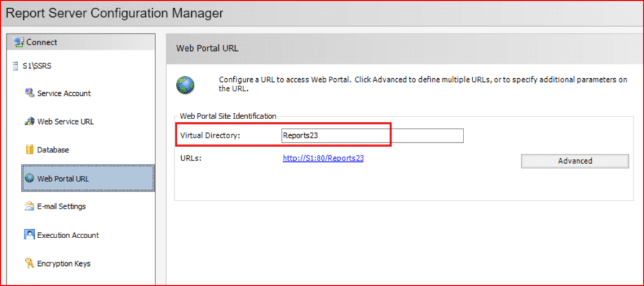Viewport: 644px width, 286px height.
Task: Click the yellow Database icon
Action: [29, 150]
